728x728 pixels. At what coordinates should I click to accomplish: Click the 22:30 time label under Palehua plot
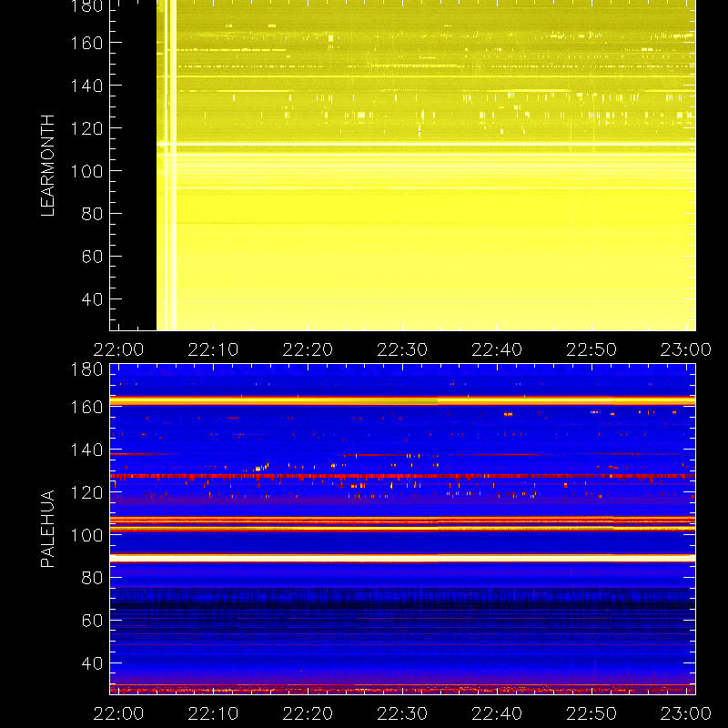(x=402, y=713)
